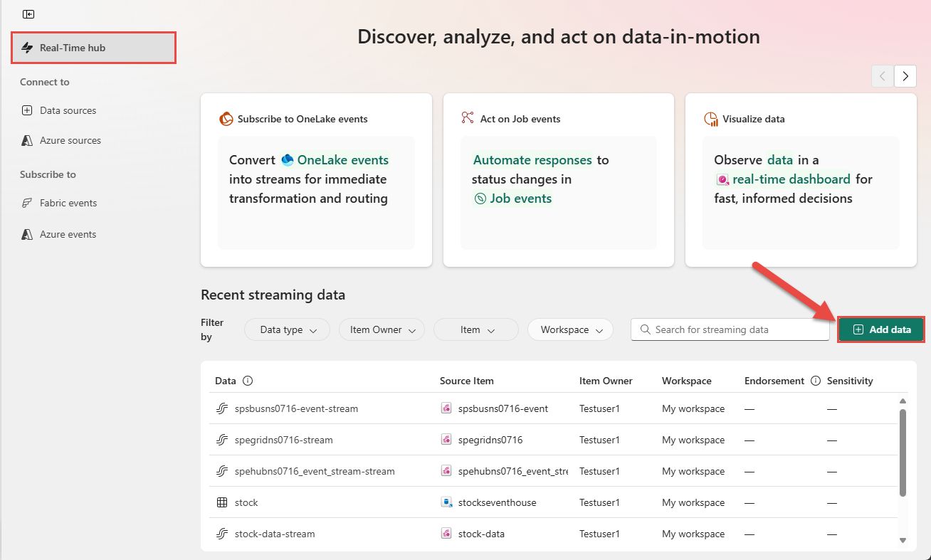This screenshot has width=931, height=560.
Task: Open Data sources in sidebar
Action: (x=68, y=110)
